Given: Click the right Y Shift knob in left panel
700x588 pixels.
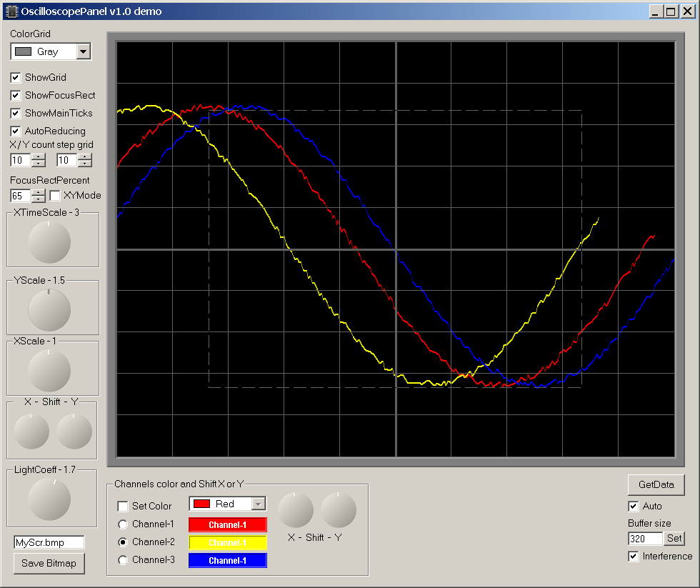Looking at the screenshot, I should point(74,432).
